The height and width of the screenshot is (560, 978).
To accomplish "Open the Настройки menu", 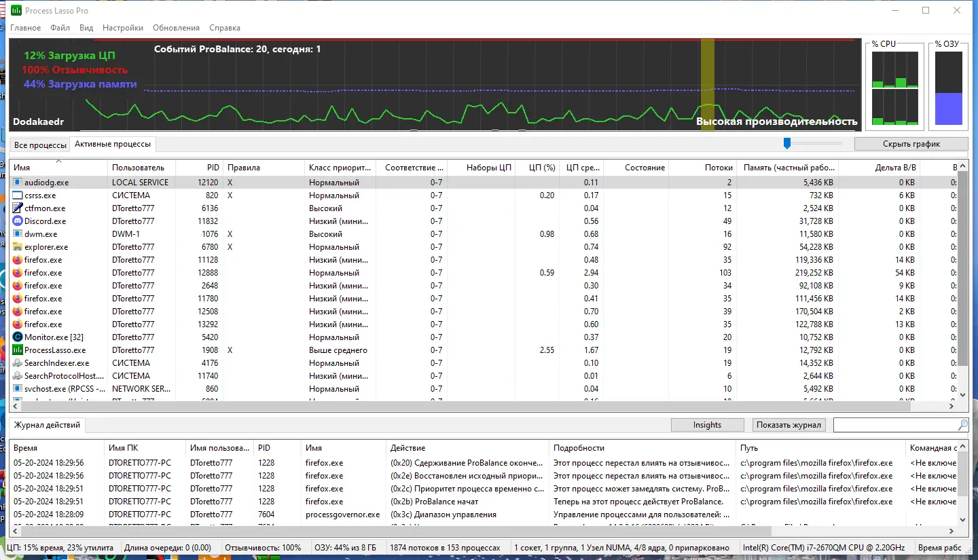I will 123,28.
